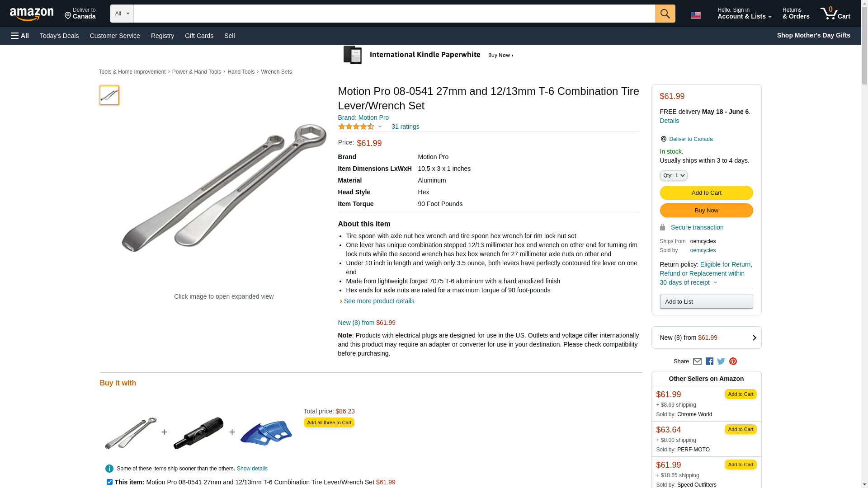This screenshot has width=868, height=488.
Task: Click the US flag language icon
Action: tap(695, 15)
